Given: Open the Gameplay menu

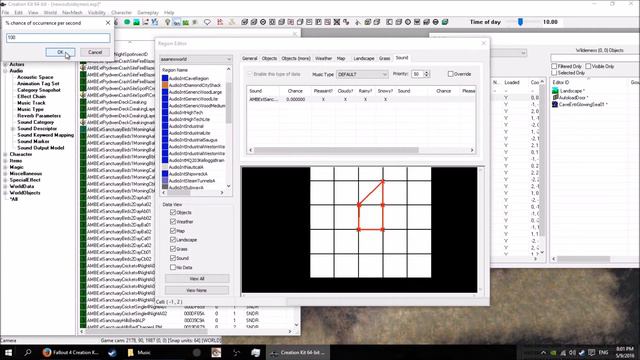Looking at the screenshot, I should coord(148,13).
